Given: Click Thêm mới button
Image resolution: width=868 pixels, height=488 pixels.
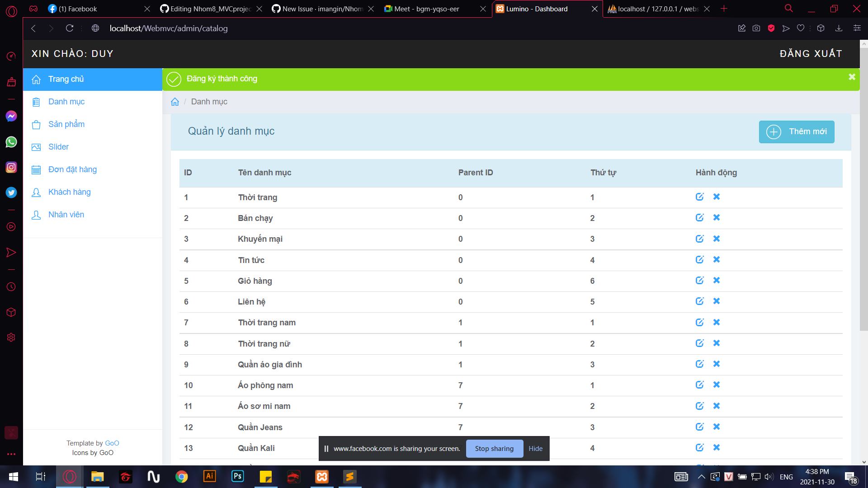Looking at the screenshot, I should click(796, 132).
